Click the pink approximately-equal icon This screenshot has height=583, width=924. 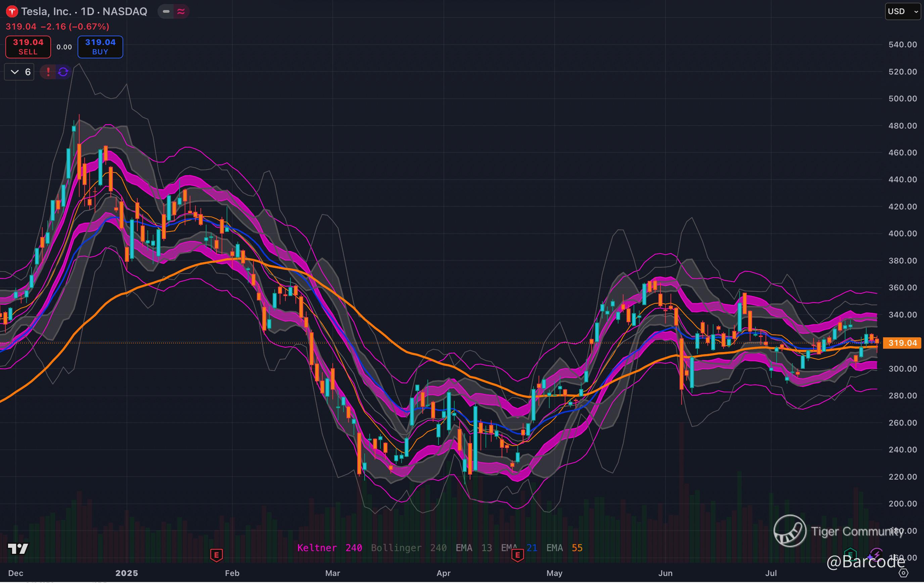181,11
